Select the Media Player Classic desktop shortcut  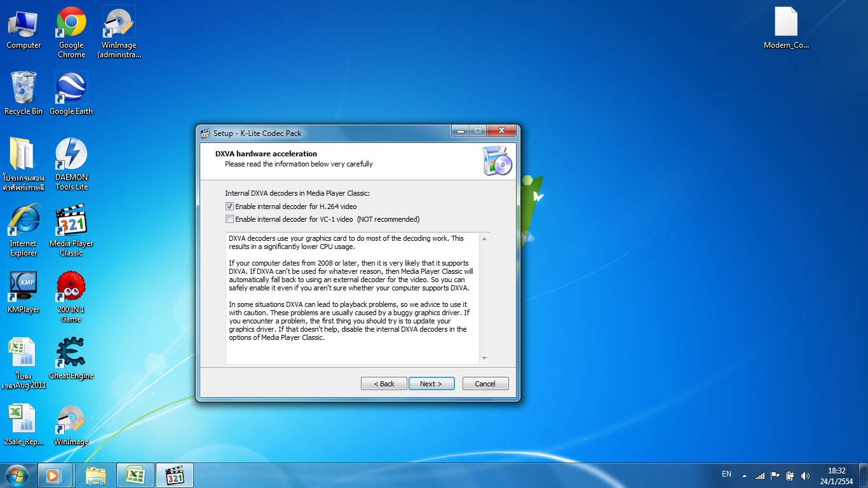(71, 231)
